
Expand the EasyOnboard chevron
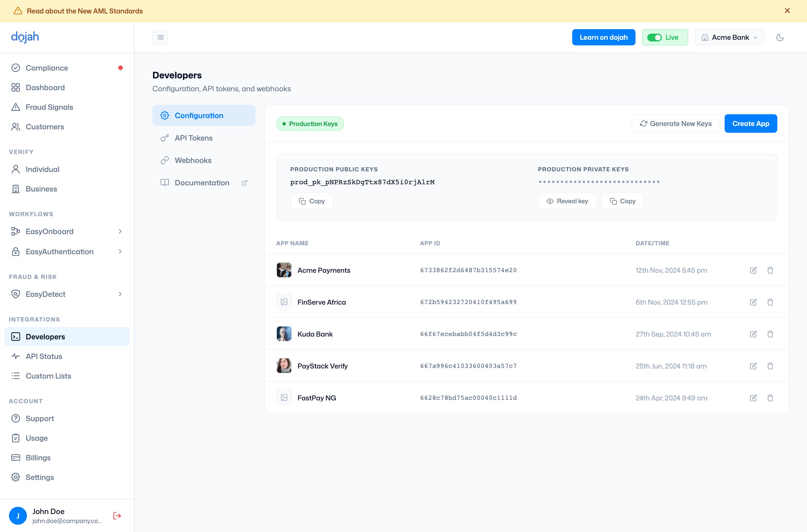coord(120,231)
